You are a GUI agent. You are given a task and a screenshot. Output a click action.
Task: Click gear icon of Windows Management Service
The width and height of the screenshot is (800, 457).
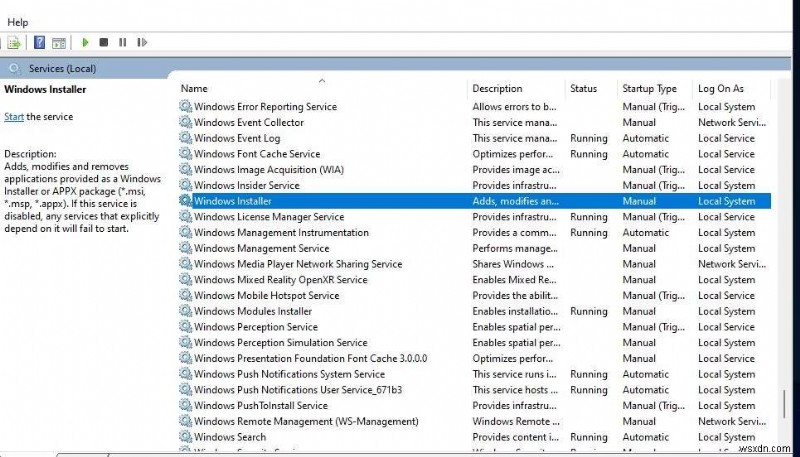point(185,248)
